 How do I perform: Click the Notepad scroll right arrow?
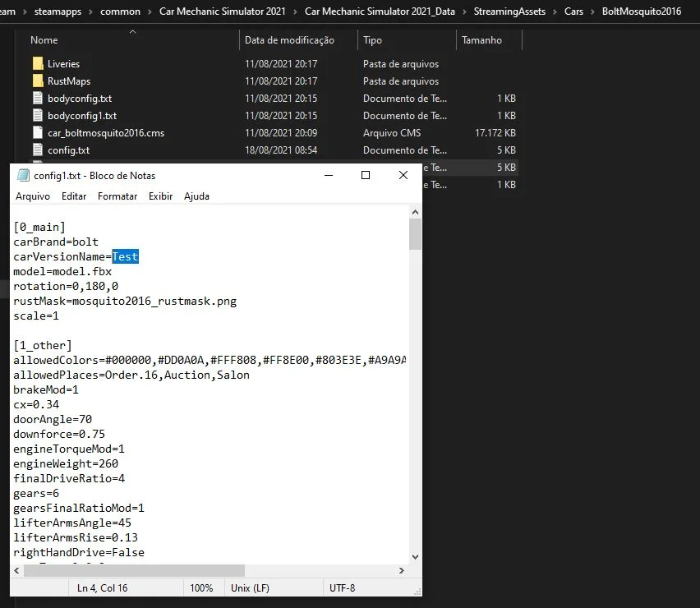(x=401, y=570)
